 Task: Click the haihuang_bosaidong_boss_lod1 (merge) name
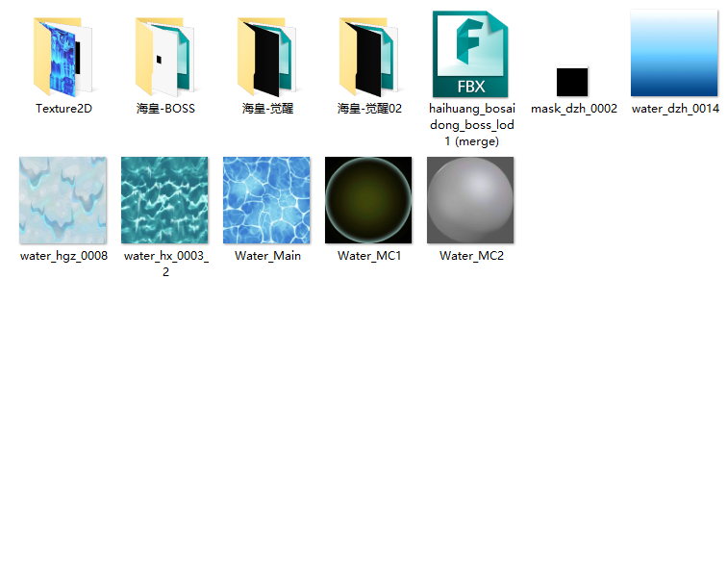coord(472,125)
